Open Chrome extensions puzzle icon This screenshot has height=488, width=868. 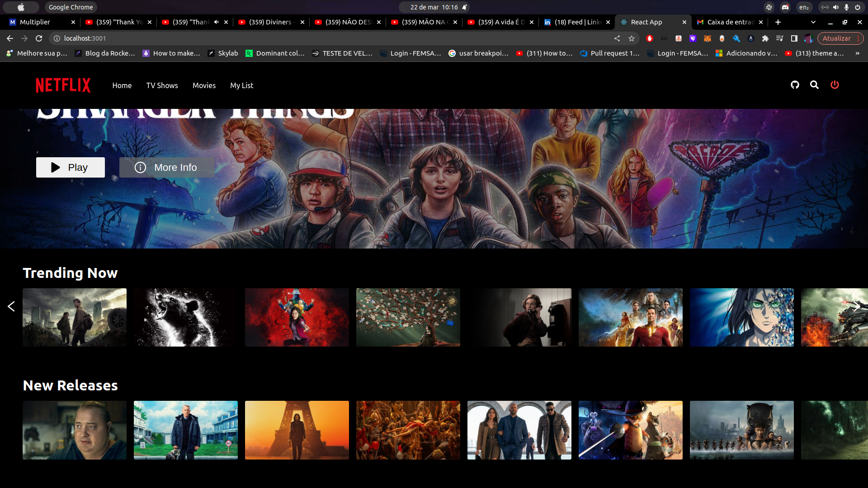(x=765, y=38)
